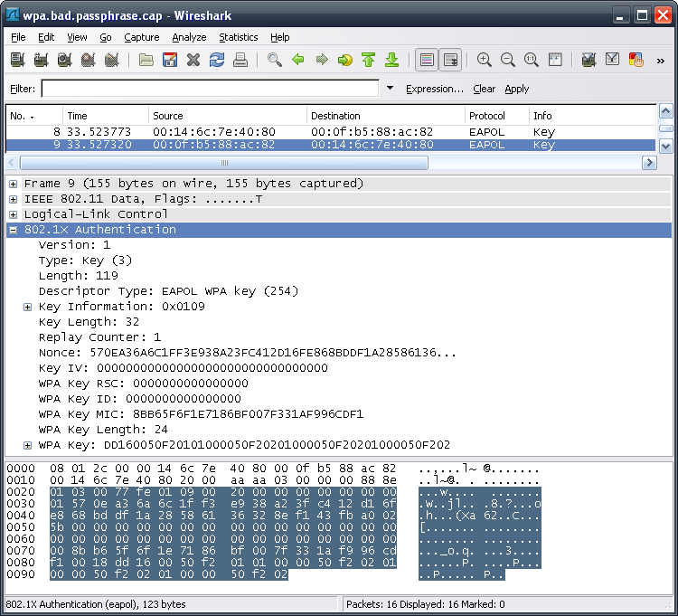Toggle auto scroll in live capture
This screenshot has height=616, width=678.
(450, 61)
